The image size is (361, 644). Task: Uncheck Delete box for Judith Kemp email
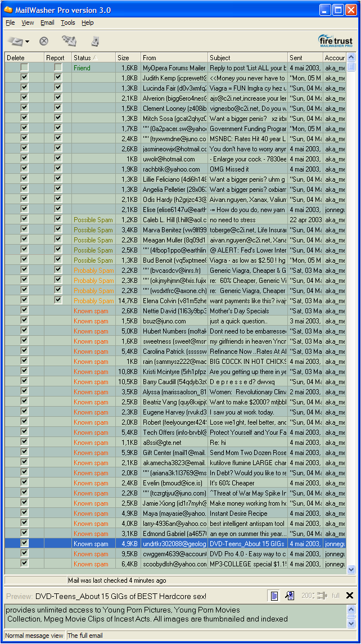pos(25,77)
